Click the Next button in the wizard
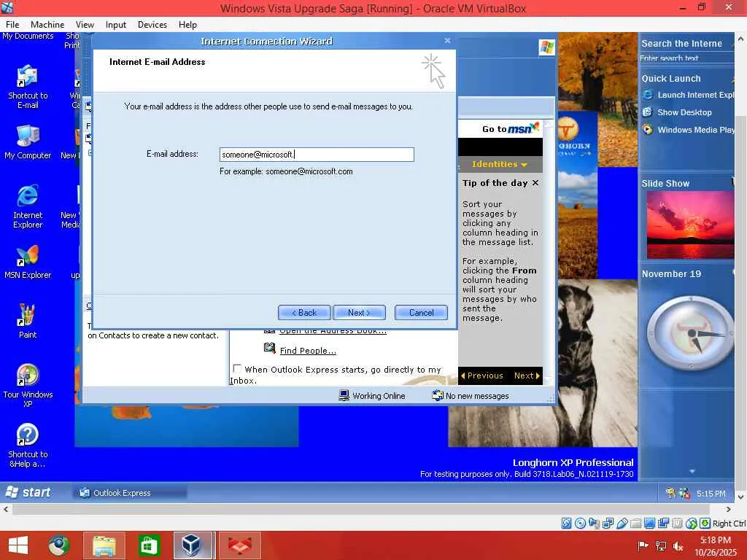Screen dimensions: 747x560 [x=359, y=312]
